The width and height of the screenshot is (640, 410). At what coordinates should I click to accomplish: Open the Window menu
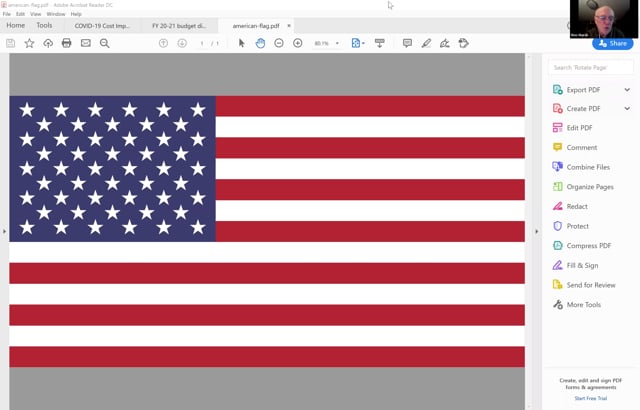click(x=56, y=14)
